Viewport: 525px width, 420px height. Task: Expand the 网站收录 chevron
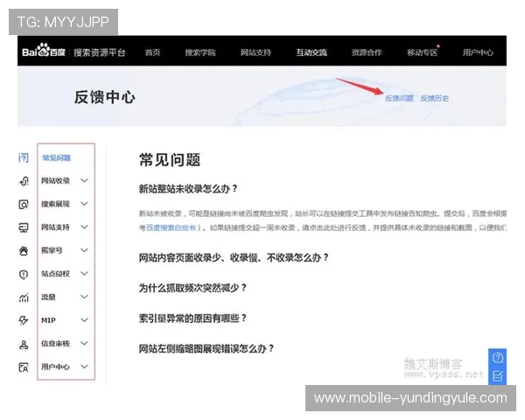click(84, 180)
